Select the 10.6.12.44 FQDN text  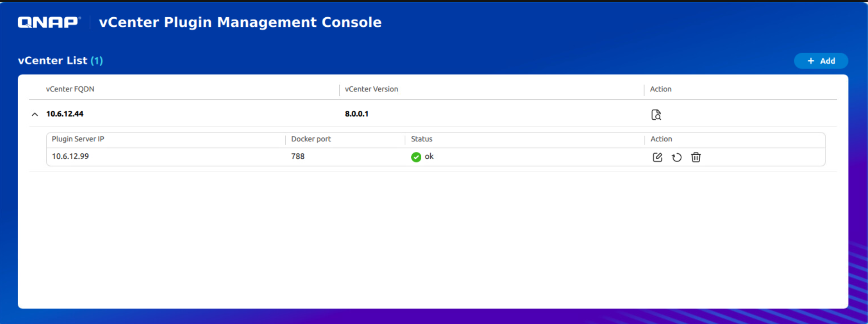click(x=65, y=114)
